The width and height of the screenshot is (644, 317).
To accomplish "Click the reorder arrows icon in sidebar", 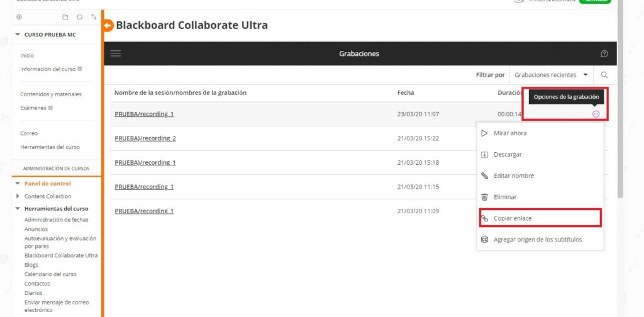I will tap(94, 17).
